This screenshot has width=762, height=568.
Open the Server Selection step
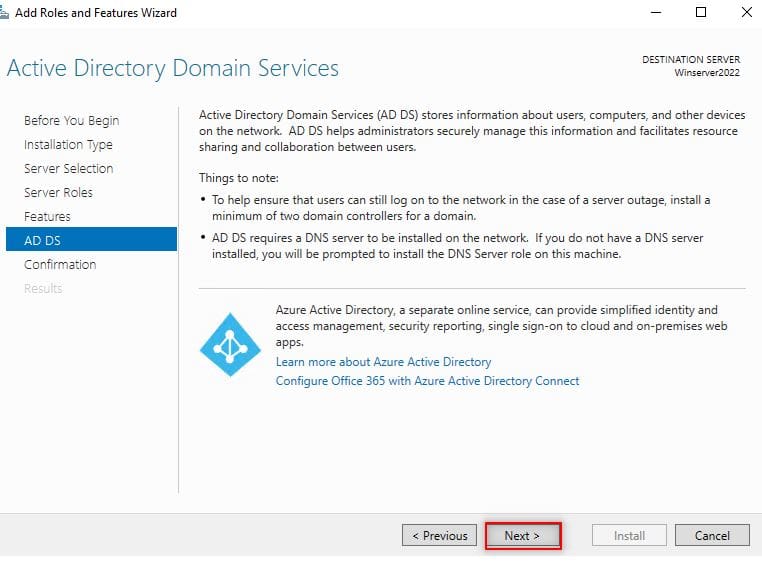tap(69, 169)
